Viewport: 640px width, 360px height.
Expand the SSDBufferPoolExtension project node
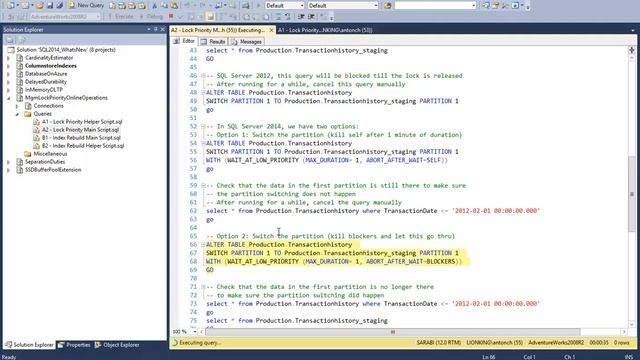(9, 170)
